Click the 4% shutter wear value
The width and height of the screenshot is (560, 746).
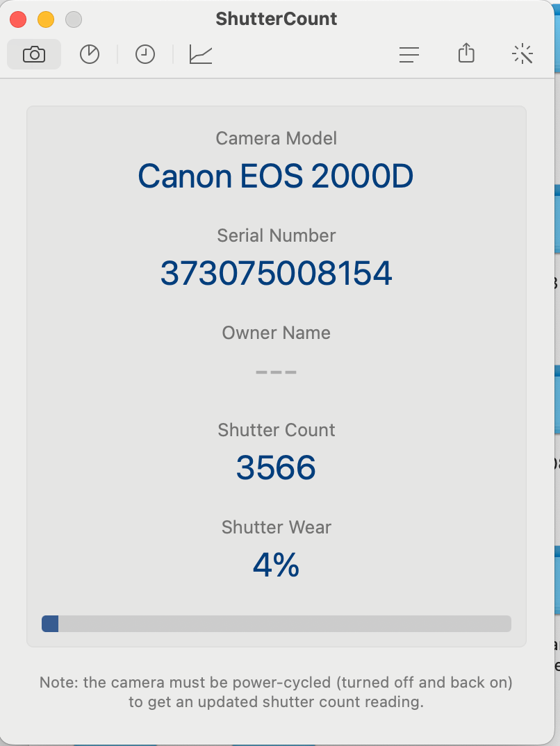pos(276,565)
